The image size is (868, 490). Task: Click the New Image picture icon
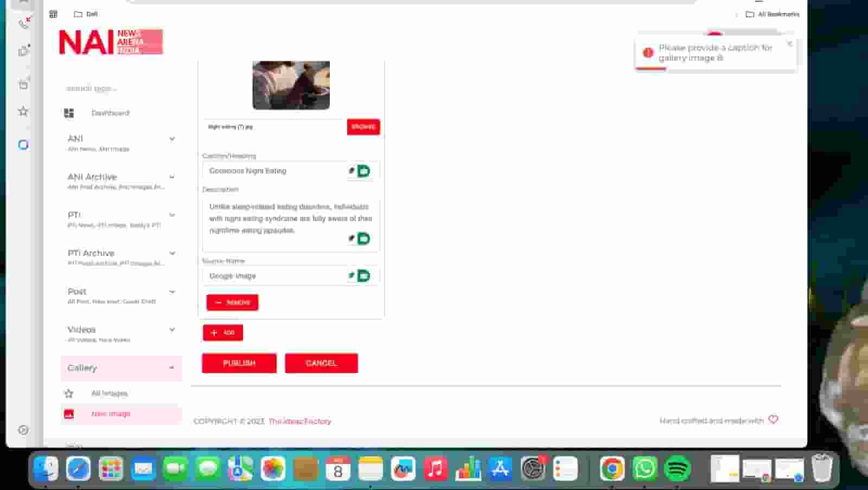tap(69, 414)
